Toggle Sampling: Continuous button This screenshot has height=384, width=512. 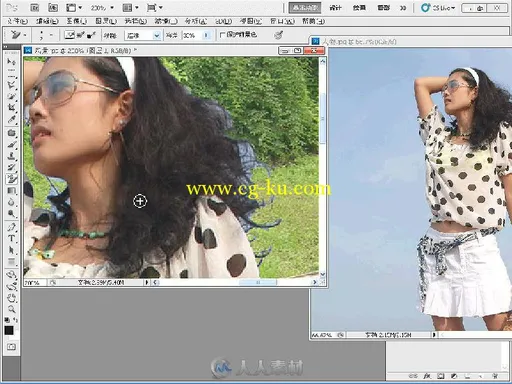click(x=69, y=35)
